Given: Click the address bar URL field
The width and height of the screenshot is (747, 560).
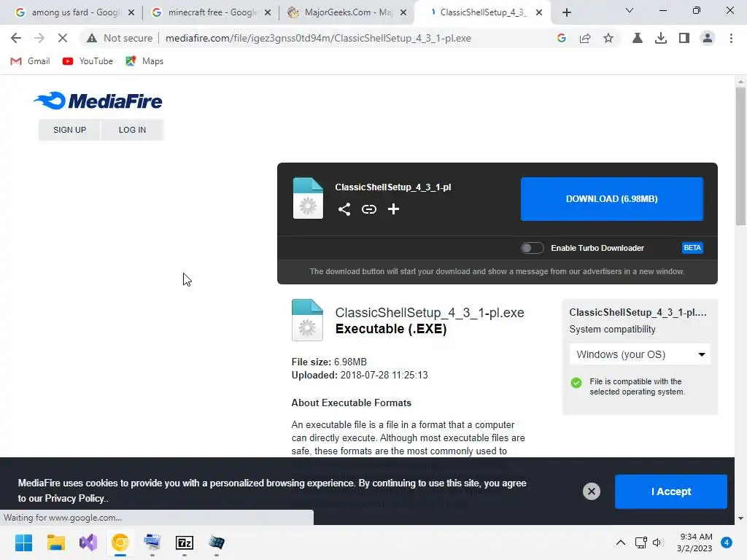Looking at the screenshot, I should (x=318, y=38).
